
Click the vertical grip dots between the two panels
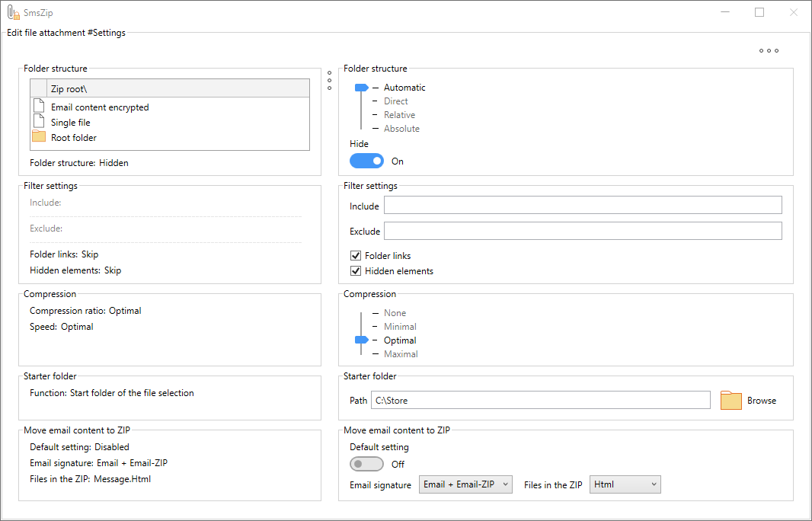tap(329, 81)
